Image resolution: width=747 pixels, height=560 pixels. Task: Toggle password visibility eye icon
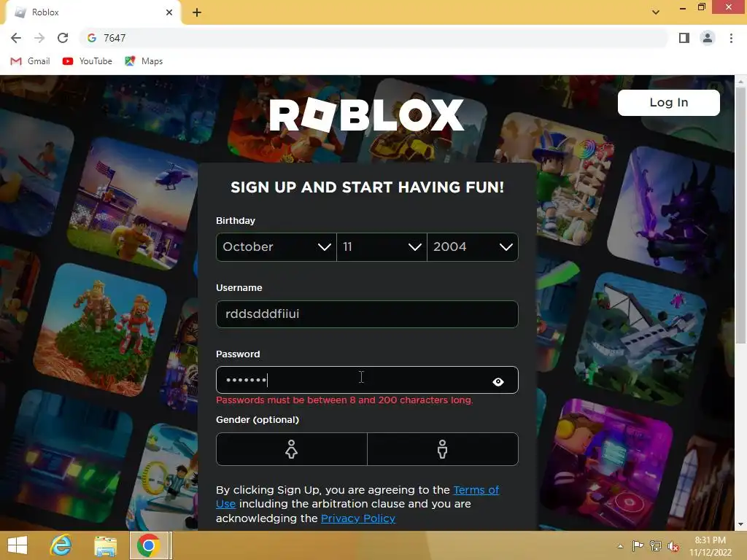[x=498, y=381]
